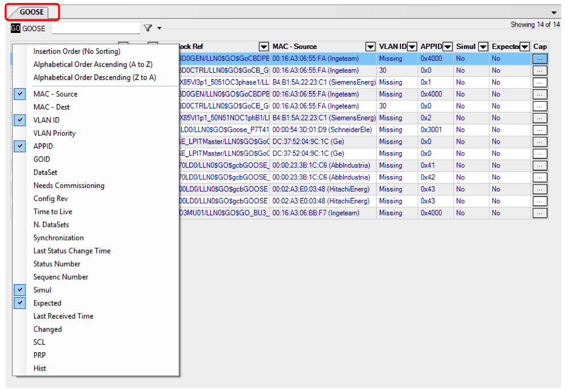Uncheck the MAC - Source column option
Viewport: 568px width, 392px height.
point(20,94)
